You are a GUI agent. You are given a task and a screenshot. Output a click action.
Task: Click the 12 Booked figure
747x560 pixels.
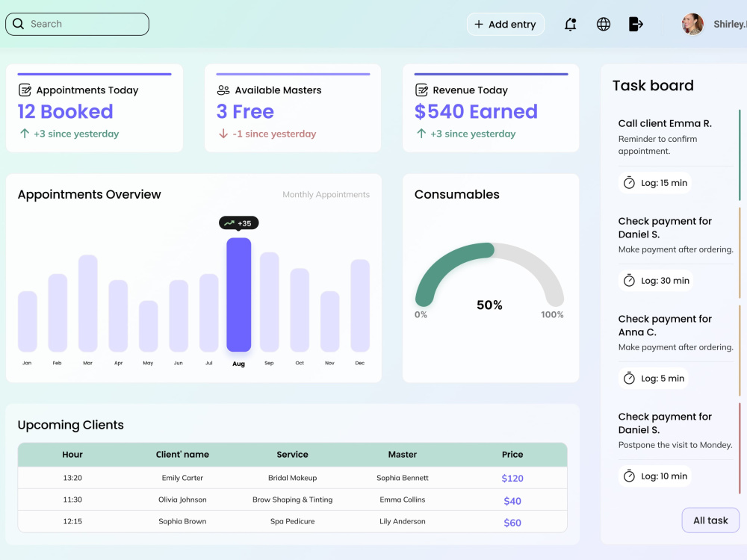pyautogui.click(x=65, y=111)
